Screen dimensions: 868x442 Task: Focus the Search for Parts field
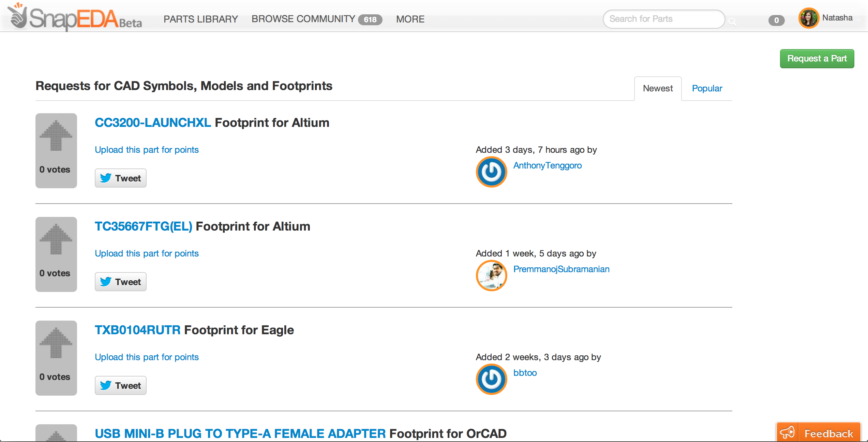[664, 19]
